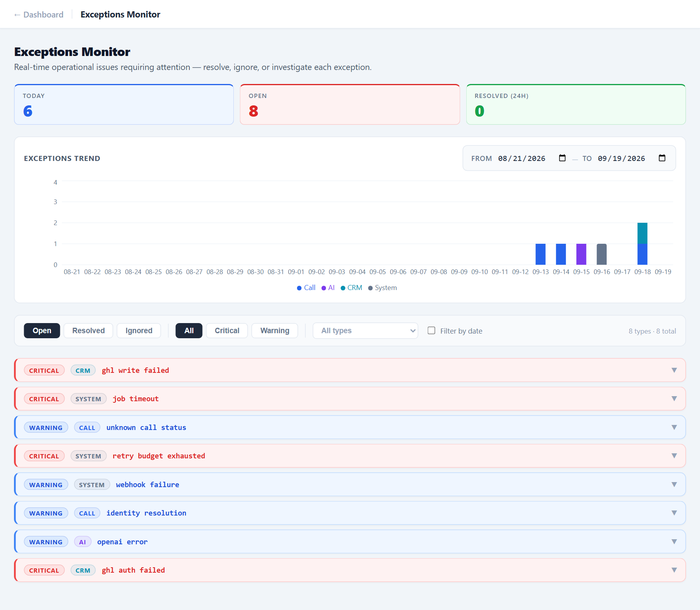This screenshot has height=610, width=700.
Task: Switch to Ignored status filter
Action: pos(139,330)
